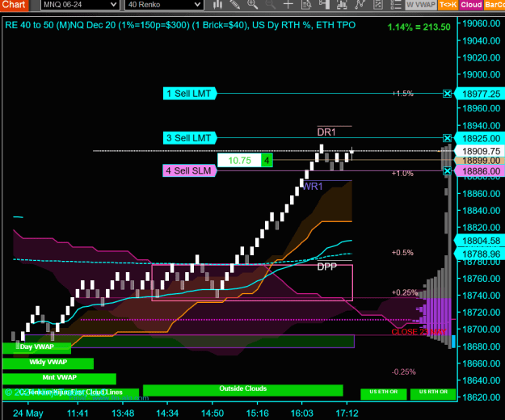Toggle the BarCo button
Viewport: 505px width, 420px height.
494,5
